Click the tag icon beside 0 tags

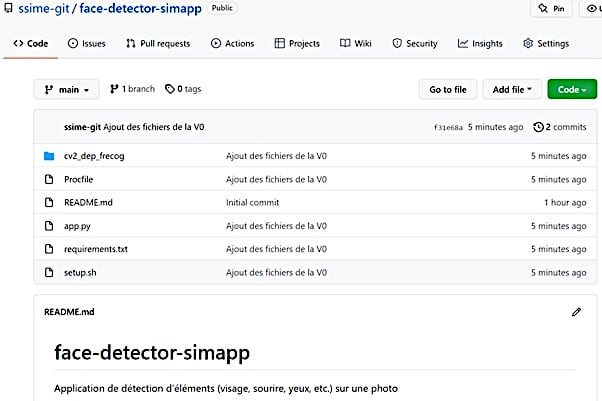click(x=170, y=89)
